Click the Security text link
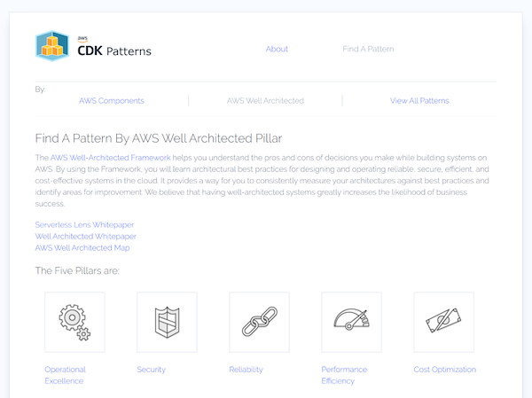Screen dimensions: 532x398 151,370
